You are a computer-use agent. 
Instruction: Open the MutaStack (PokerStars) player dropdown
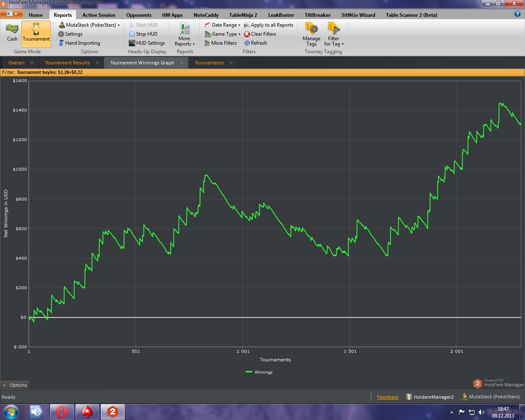click(x=89, y=25)
